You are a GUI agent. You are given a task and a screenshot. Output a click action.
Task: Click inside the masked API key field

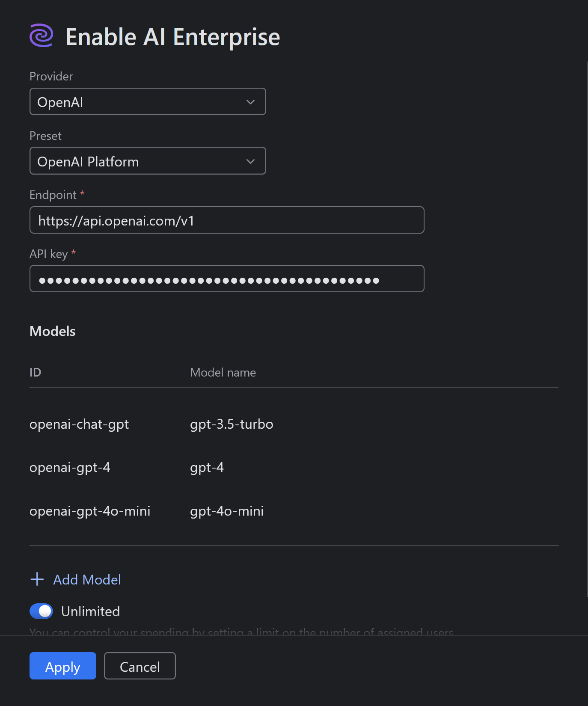(x=227, y=279)
